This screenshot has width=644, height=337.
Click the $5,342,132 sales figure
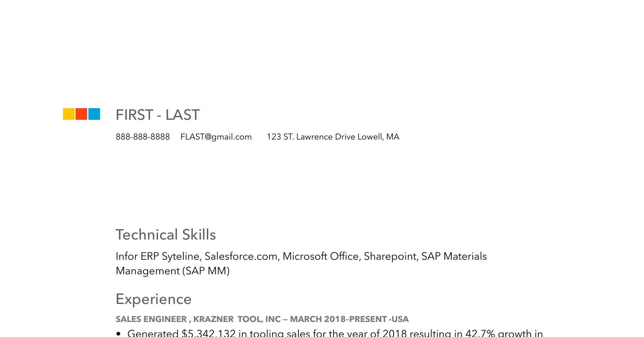tap(209, 333)
